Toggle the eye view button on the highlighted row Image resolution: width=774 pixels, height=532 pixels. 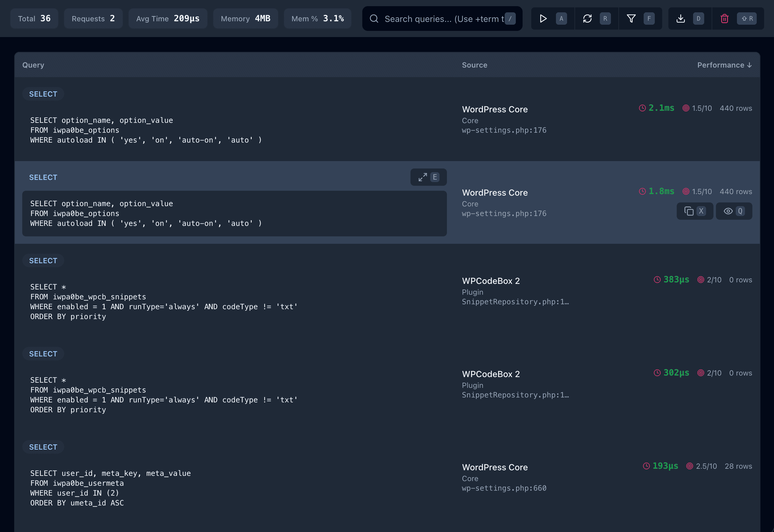tap(728, 211)
